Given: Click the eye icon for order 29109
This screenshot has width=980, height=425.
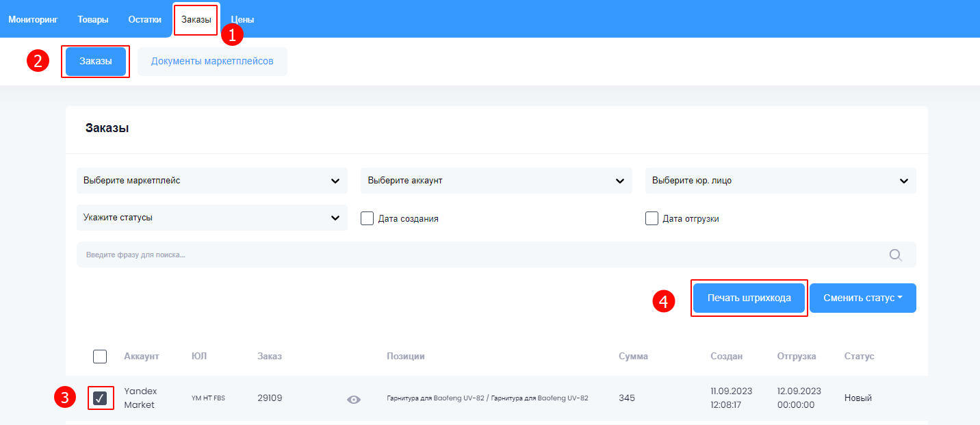Looking at the screenshot, I should pyautogui.click(x=353, y=400).
